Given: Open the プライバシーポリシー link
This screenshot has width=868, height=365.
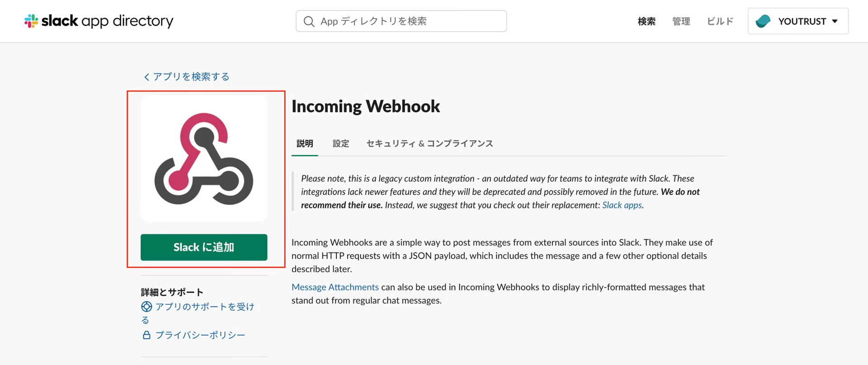Looking at the screenshot, I should (200, 335).
